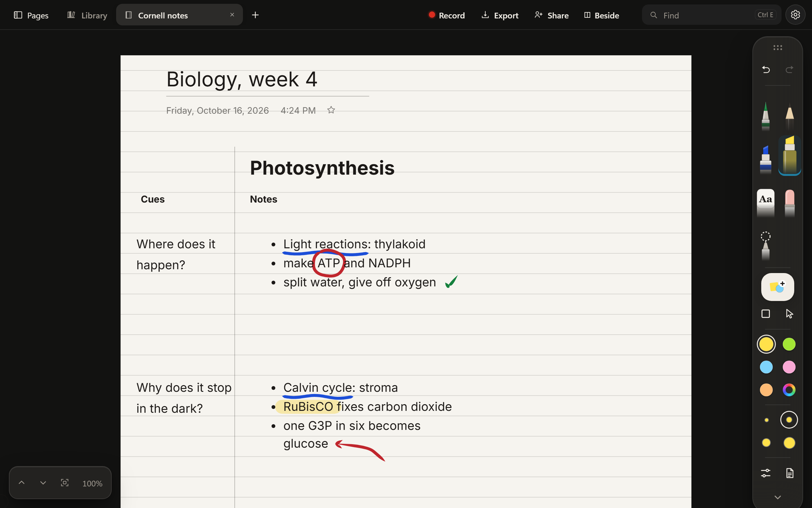This screenshot has height=508, width=812.
Task: Close the Cornell notes tab
Action: coord(232,15)
